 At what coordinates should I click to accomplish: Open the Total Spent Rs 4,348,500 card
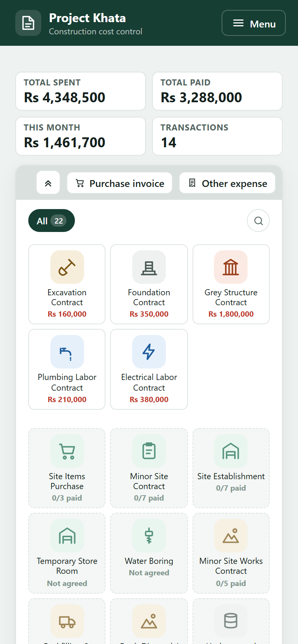click(81, 91)
